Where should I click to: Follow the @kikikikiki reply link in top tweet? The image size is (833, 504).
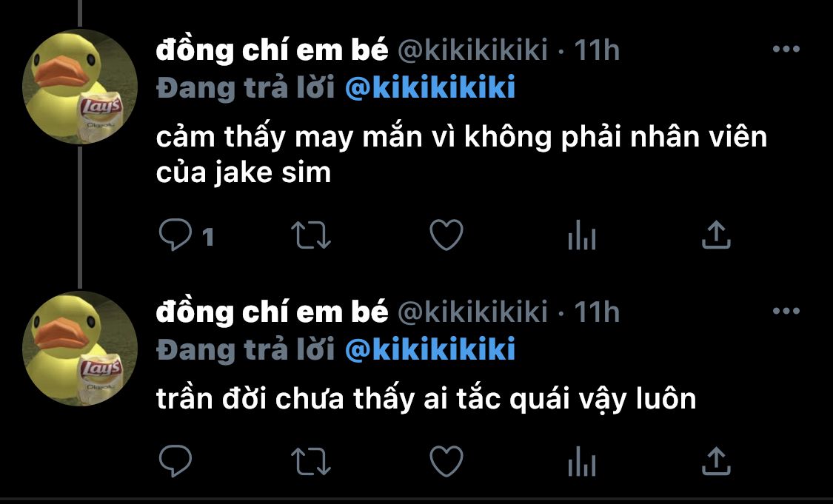pos(429,87)
